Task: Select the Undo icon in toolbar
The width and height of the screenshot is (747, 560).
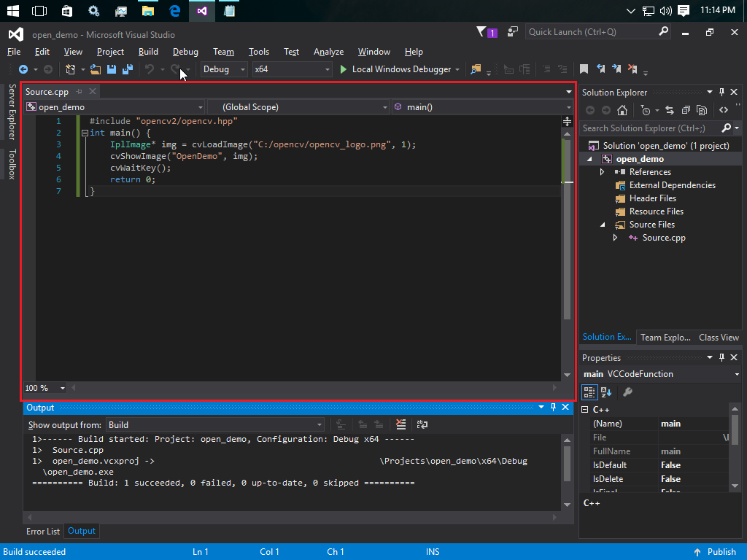Action: click(x=149, y=69)
